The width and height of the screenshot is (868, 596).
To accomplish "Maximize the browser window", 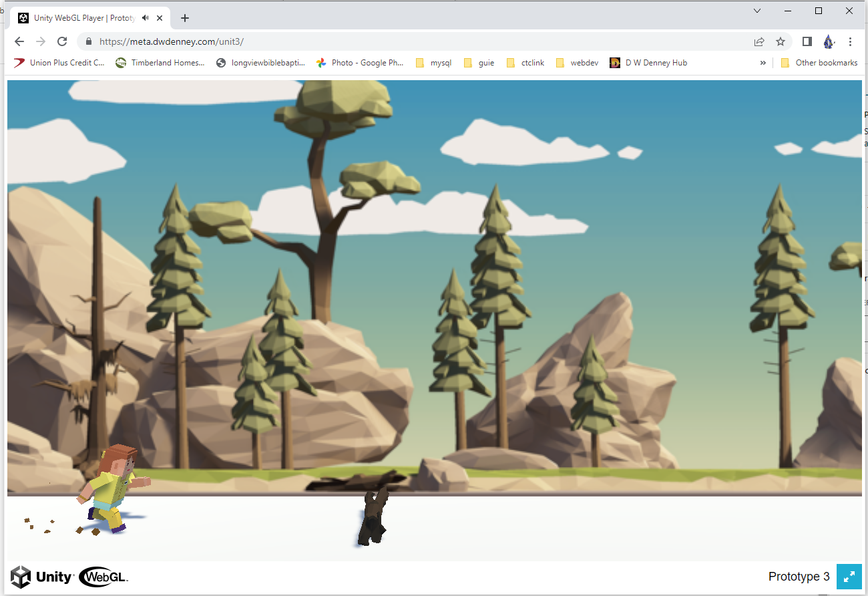I will (x=819, y=11).
